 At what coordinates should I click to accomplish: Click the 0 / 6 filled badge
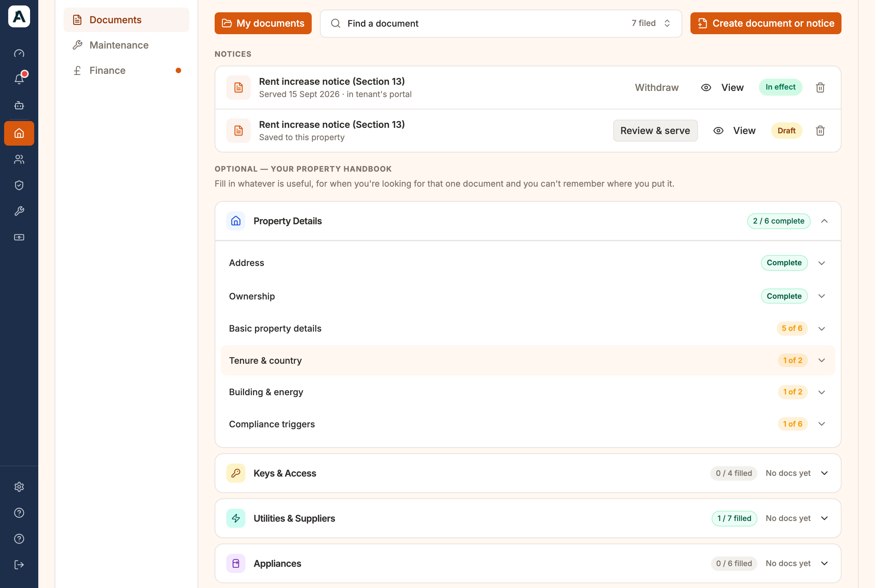click(x=733, y=563)
